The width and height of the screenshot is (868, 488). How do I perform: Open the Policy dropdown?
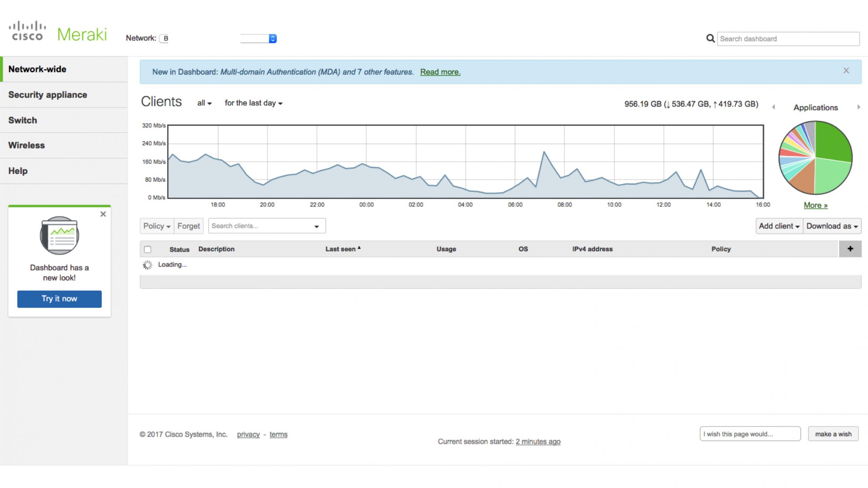[157, 226]
